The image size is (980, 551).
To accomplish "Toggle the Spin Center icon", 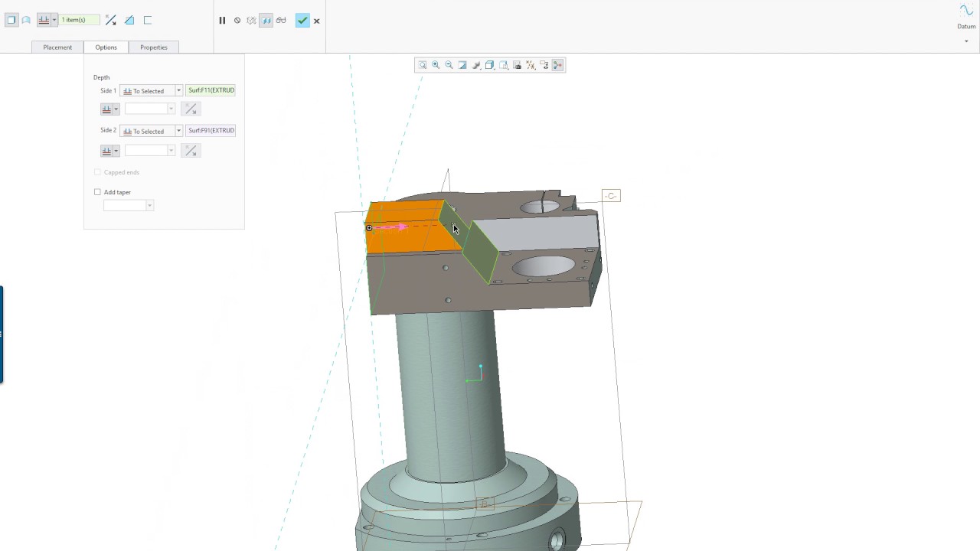I will click(x=558, y=65).
